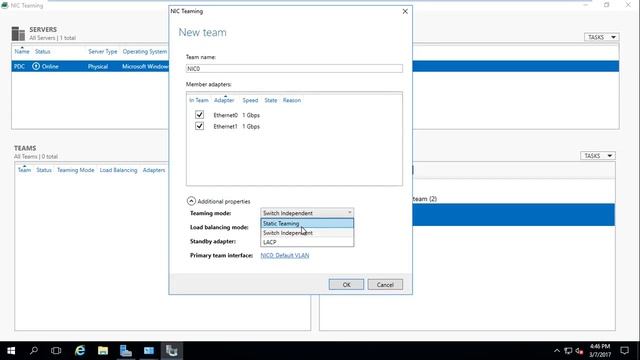The image size is (640, 360).
Task: Switch to Server Manager in the taskbar
Action: (126, 351)
